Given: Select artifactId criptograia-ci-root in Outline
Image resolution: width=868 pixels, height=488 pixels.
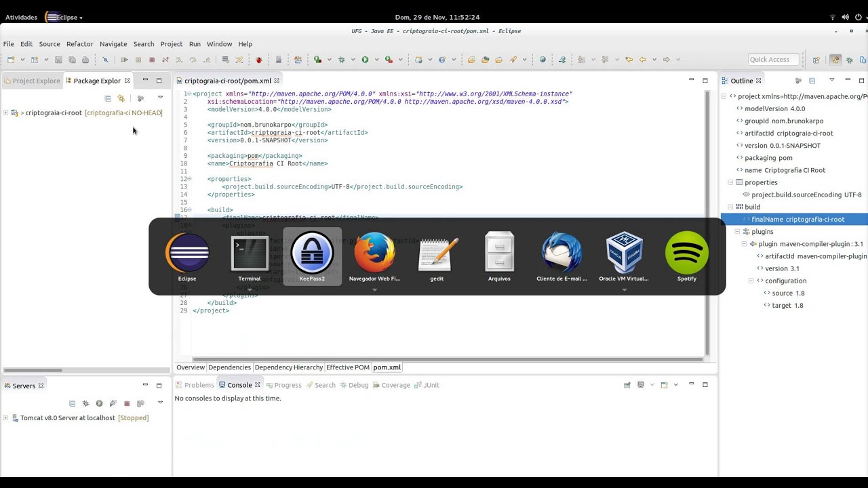Looking at the screenshot, I should click(789, 133).
